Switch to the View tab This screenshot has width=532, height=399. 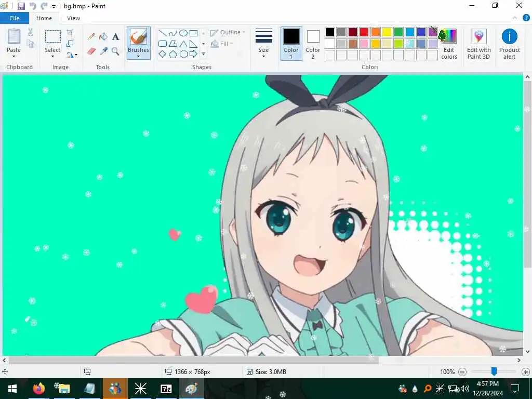(73, 18)
